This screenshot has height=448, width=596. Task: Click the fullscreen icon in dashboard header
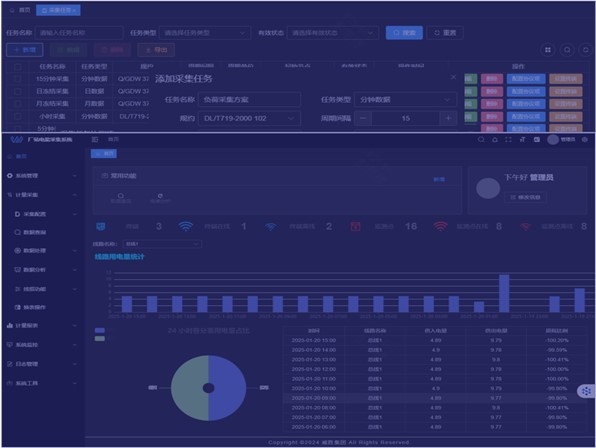508,139
